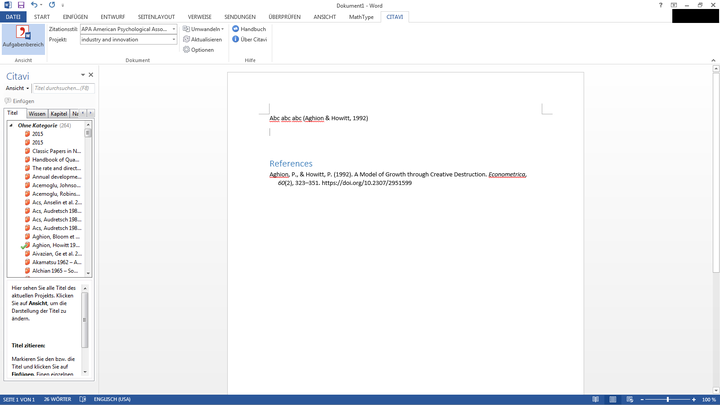
Task: Open Citavi Optionen settings
Action: [202, 49]
